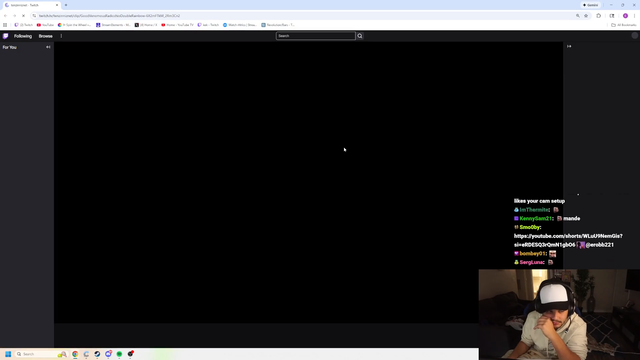Screen dimensions: 640x360
Task: Click the Windows taskbar search box
Action: pyautogui.click(x=41, y=354)
